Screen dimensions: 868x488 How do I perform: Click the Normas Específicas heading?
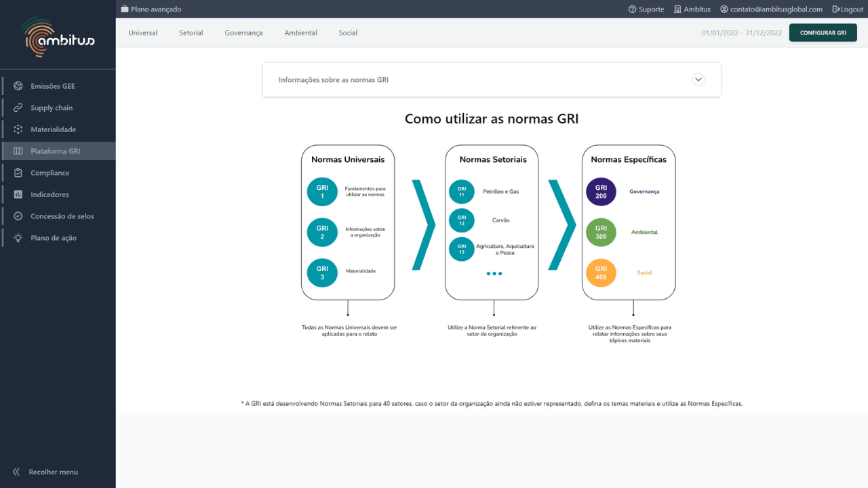[629, 160]
